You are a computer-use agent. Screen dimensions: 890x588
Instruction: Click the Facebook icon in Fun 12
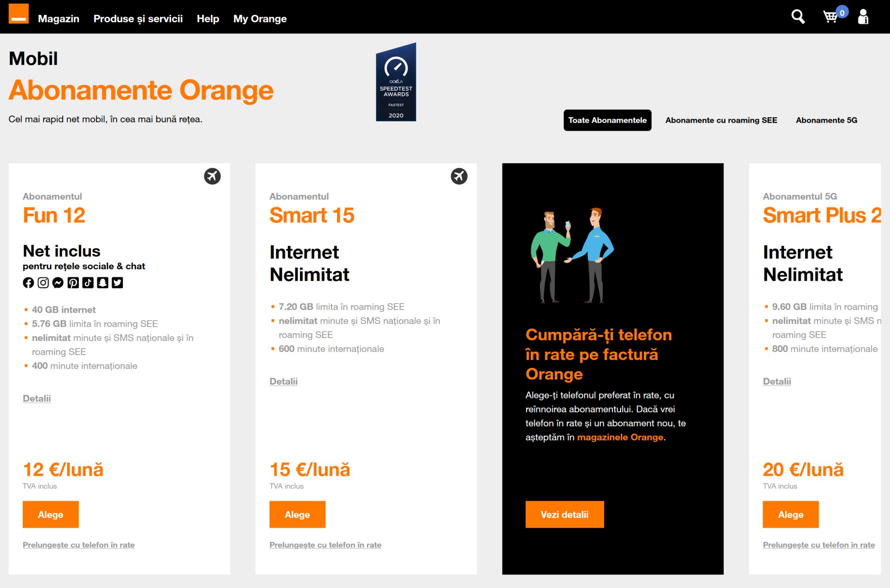click(28, 283)
